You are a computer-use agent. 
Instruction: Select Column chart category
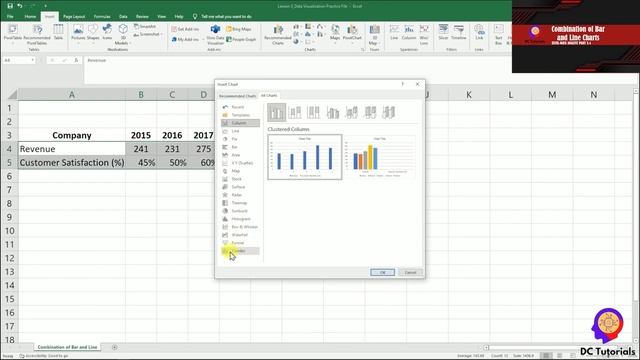(240, 123)
